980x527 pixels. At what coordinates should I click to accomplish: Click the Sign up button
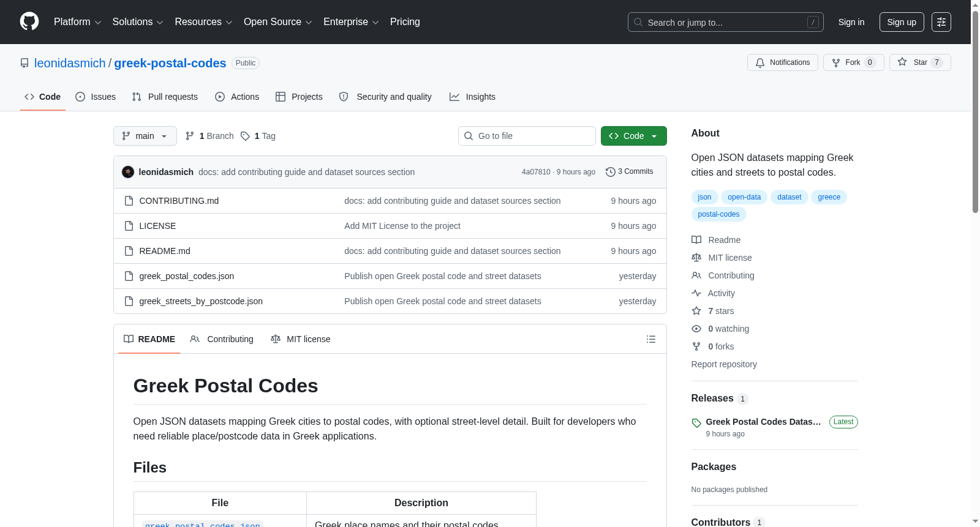(x=902, y=22)
